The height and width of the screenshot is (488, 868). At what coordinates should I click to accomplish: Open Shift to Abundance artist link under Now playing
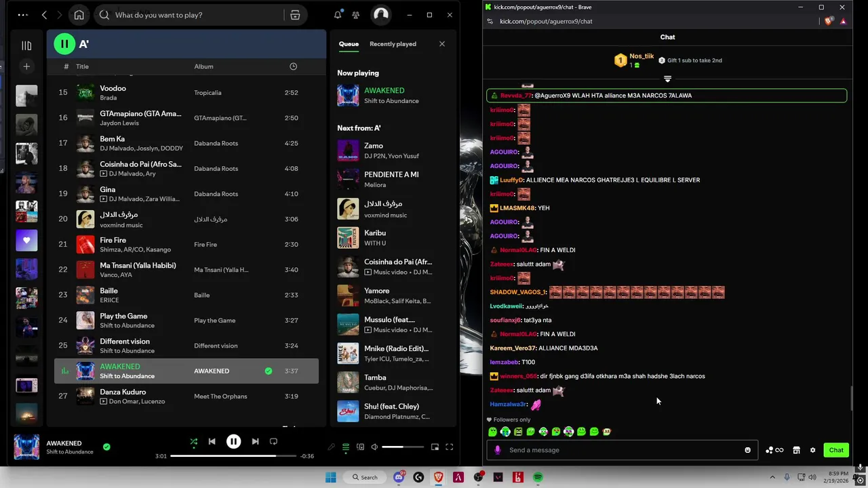(x=391, y=101)
